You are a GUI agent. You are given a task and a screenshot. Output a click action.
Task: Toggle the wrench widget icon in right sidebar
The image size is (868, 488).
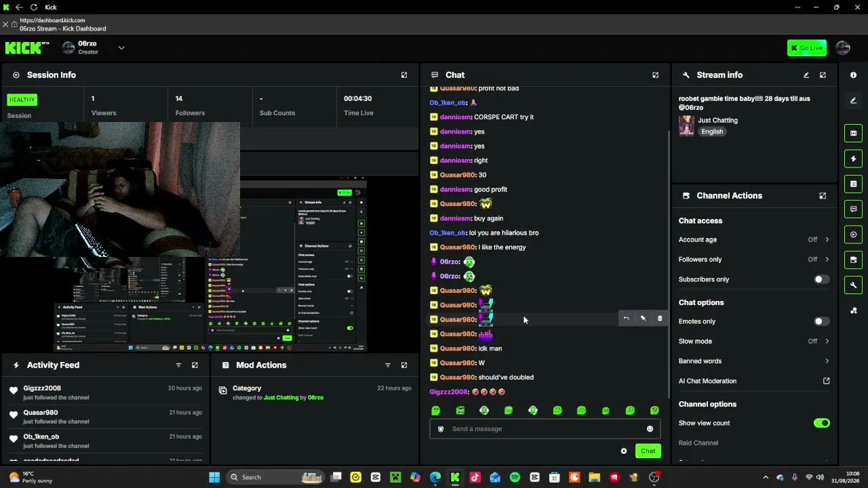tap(853, 285)
